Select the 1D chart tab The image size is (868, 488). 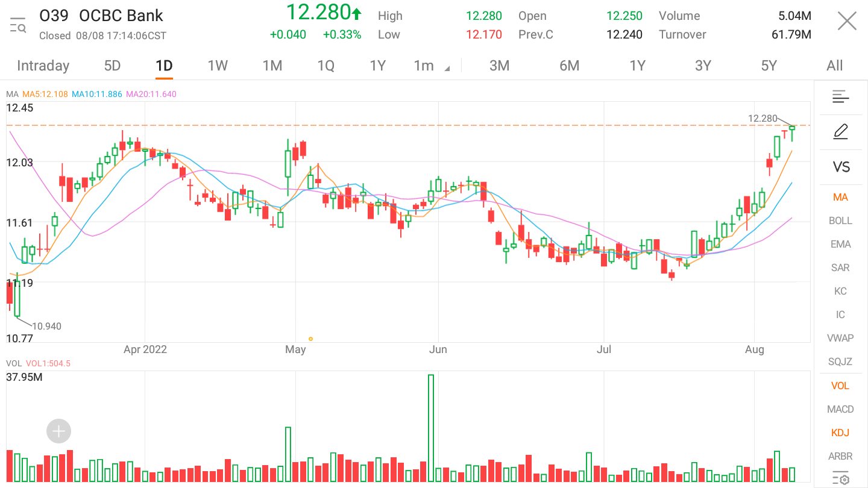tap(164, 66)
